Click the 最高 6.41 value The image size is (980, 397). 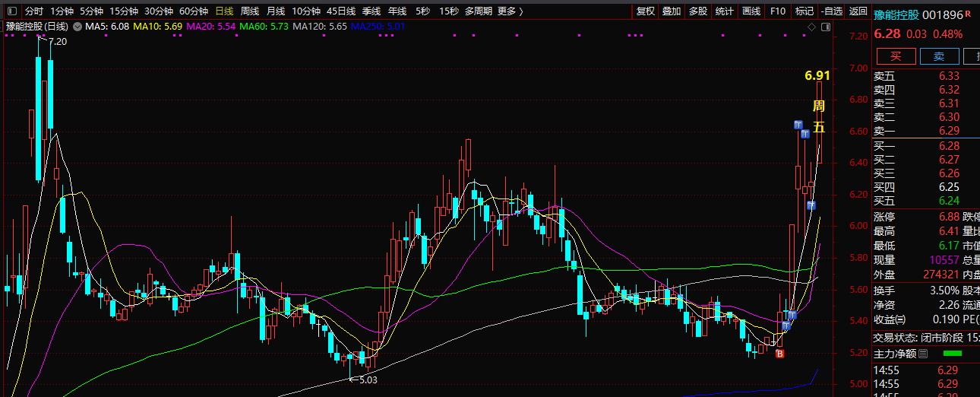[x=949, y=231]
